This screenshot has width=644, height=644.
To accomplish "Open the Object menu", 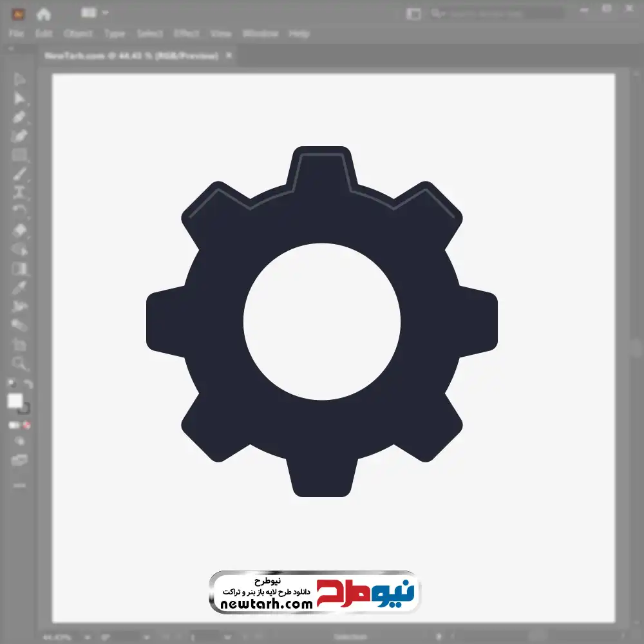I will click(77, 33).
